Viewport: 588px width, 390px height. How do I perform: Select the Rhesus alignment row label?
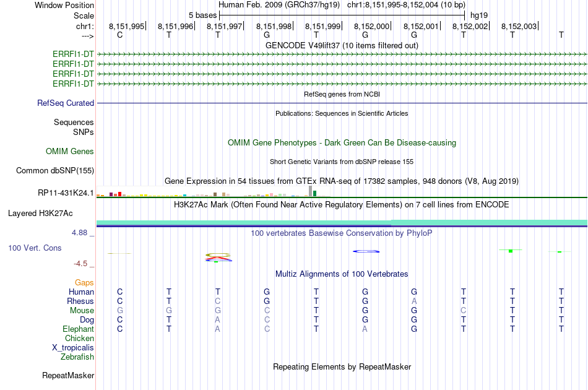80,301
